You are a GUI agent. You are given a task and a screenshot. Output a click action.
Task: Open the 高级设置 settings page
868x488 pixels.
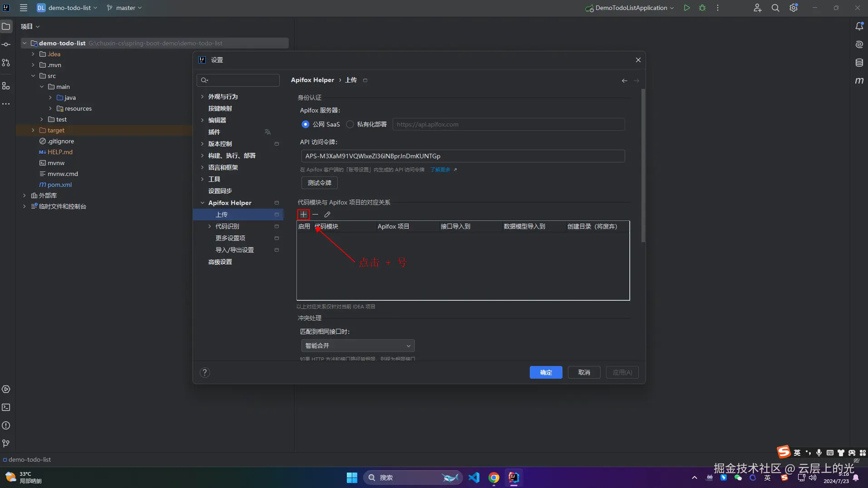click(x=220, y=262)
